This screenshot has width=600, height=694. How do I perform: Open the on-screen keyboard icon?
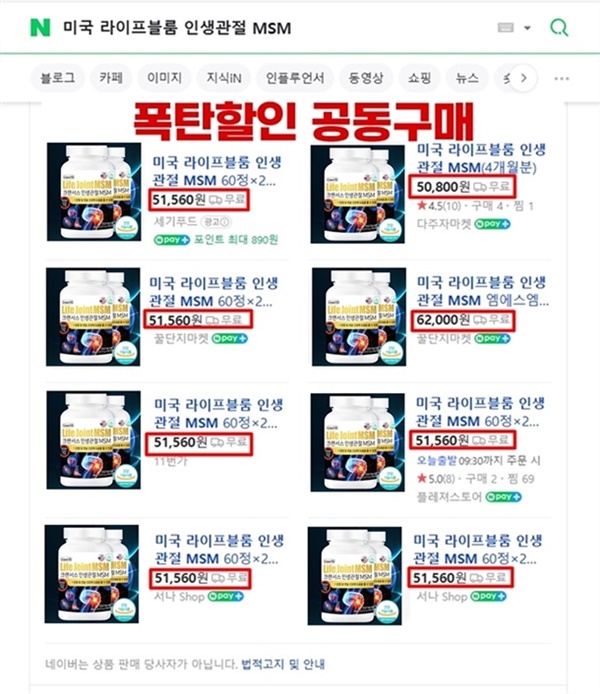pos(506,27)
